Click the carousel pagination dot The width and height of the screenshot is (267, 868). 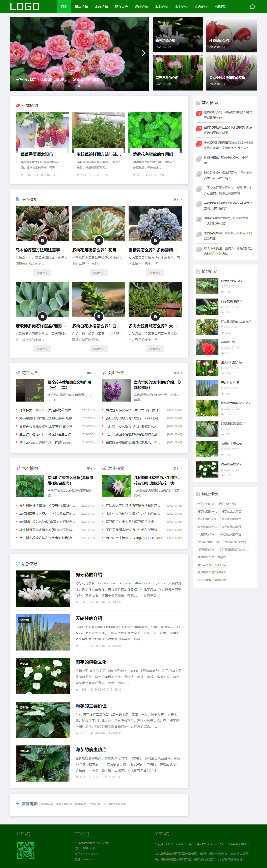(x=79, y=86)
